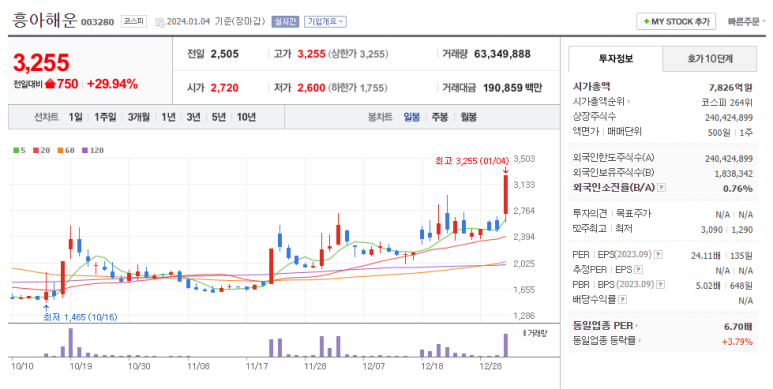773x389 pixels.
Task: Click the 저가 value 2,600
Action: coord(311,88)
